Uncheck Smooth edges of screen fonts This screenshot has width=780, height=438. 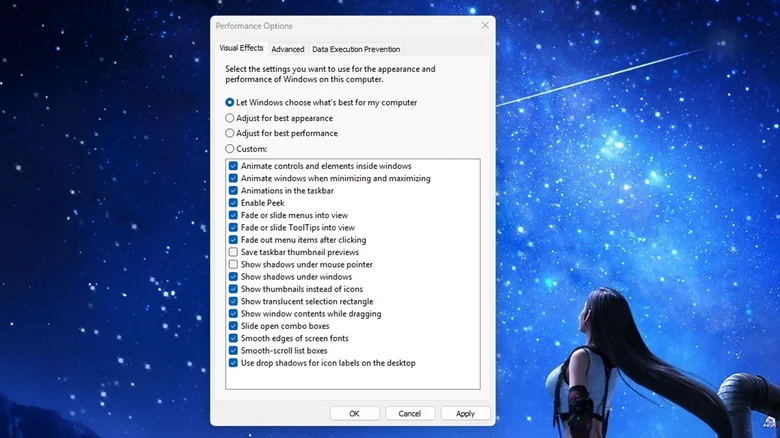[233, 338]
